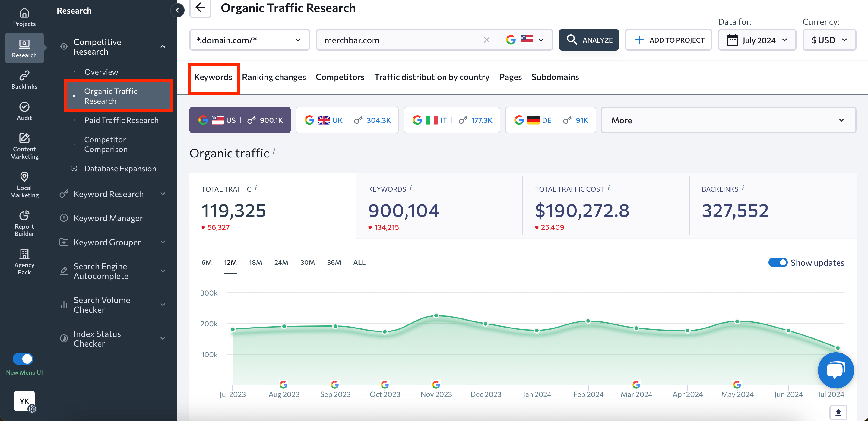Switch to the Competitors tab
868x421 pixels.
coord(340,77)
